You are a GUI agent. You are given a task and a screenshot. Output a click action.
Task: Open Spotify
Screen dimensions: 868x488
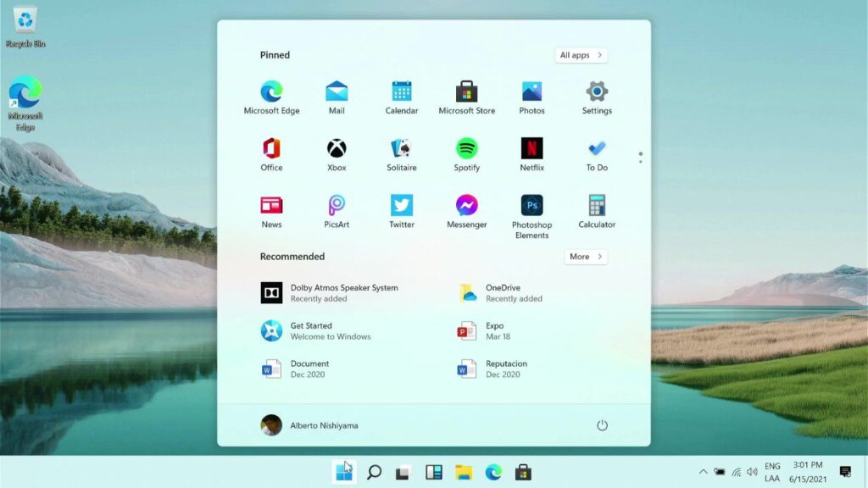(x=467, y=155)
